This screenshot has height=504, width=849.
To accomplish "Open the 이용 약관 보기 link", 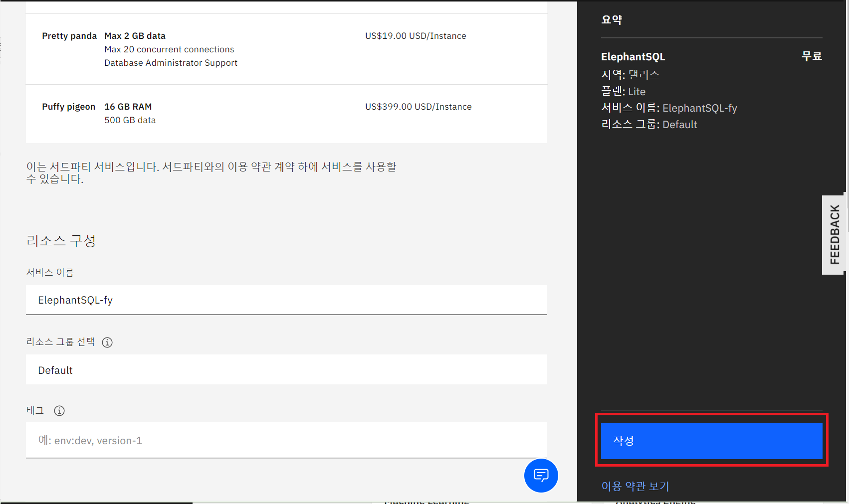I will click(635, 486).
